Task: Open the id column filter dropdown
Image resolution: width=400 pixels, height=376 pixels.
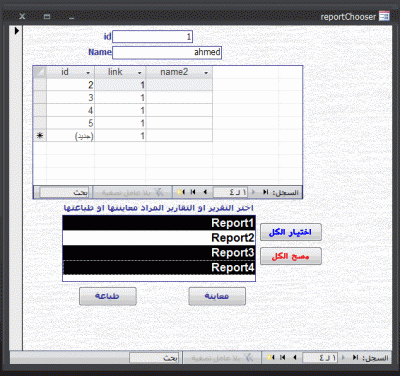Action: tap(88, 73)
